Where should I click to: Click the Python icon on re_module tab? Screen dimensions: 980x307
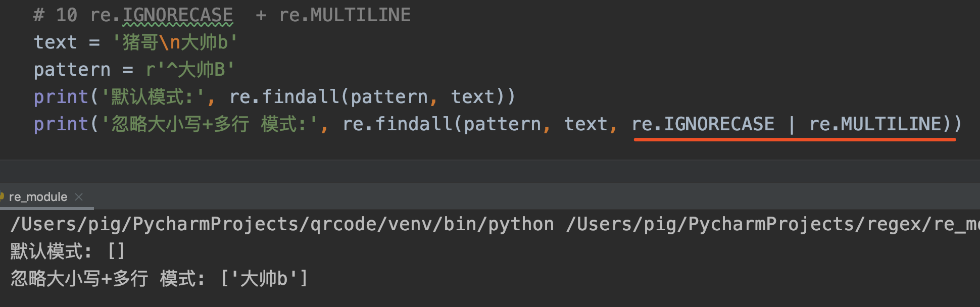tap(2, 196)
